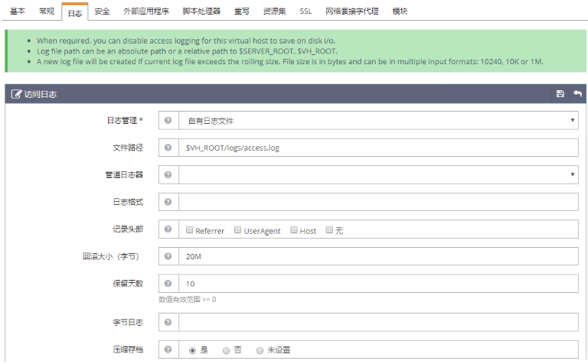Switch to the 基本 tab
Viewport: 588px width, 364px height.
click(x=18, y=11)
